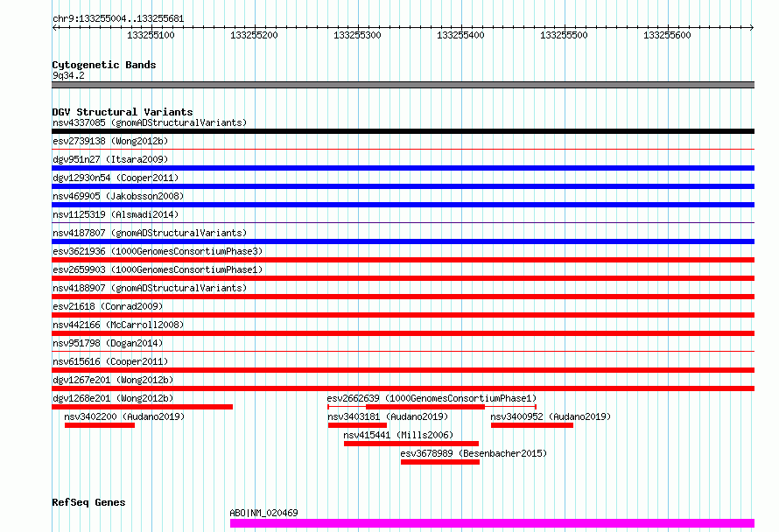Click ruler position 133255400
This screenshot has height=532, width=779.
[x=460, y=35]
